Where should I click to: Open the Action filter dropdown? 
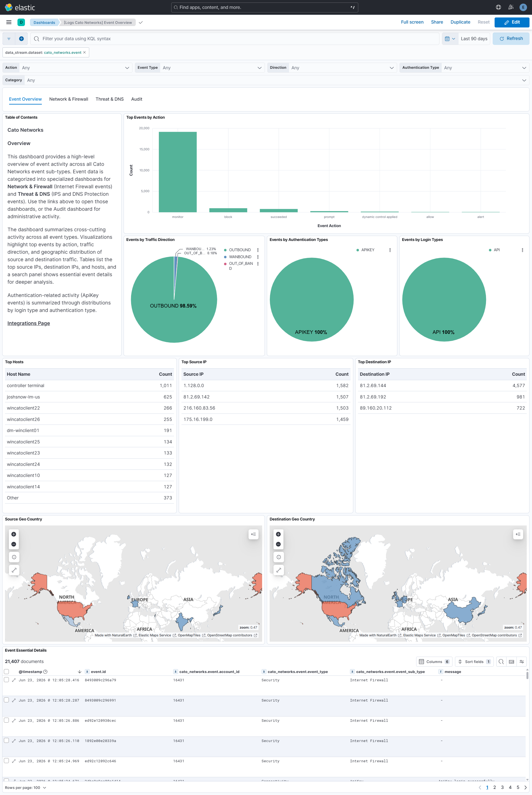[x=75, y=68]
